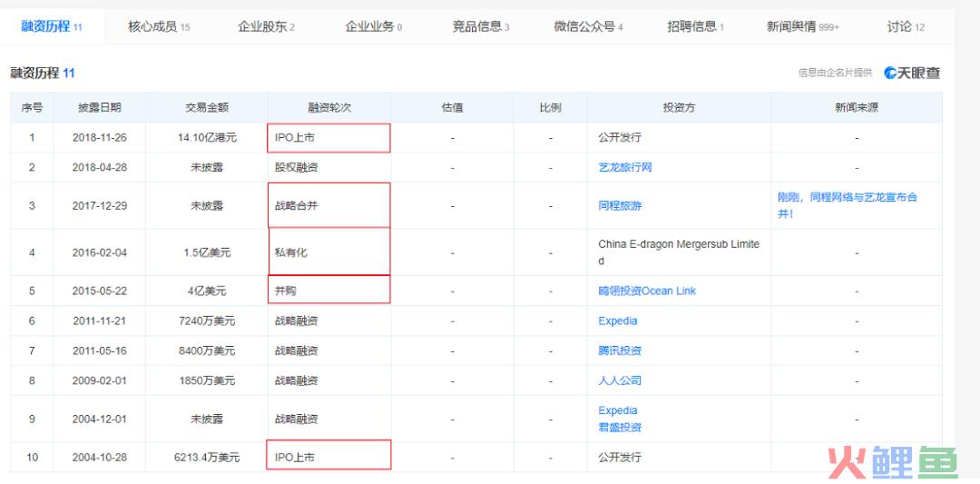Open the 融资历程 tab
Image resolution: width=980 pixels, height=484 pixels.
click(x=51, y=26)
